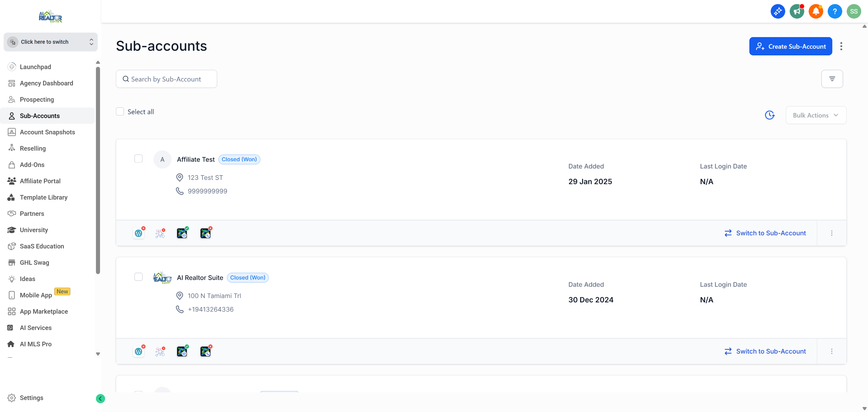The image size is (868, 412).
Task: Tick the AI Realtor Suite checkbox
Action: 138,277
